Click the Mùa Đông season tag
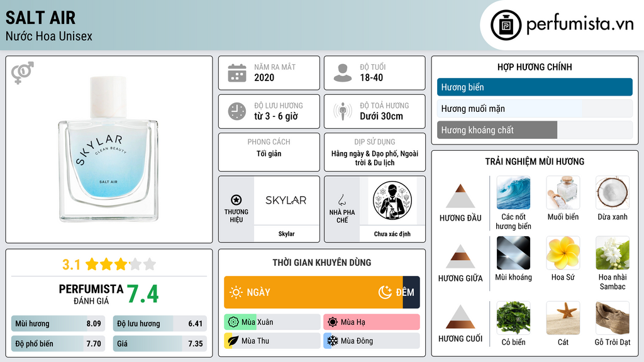Image resolution: width=644 pixels, height=362 pixels. point(372,341)
